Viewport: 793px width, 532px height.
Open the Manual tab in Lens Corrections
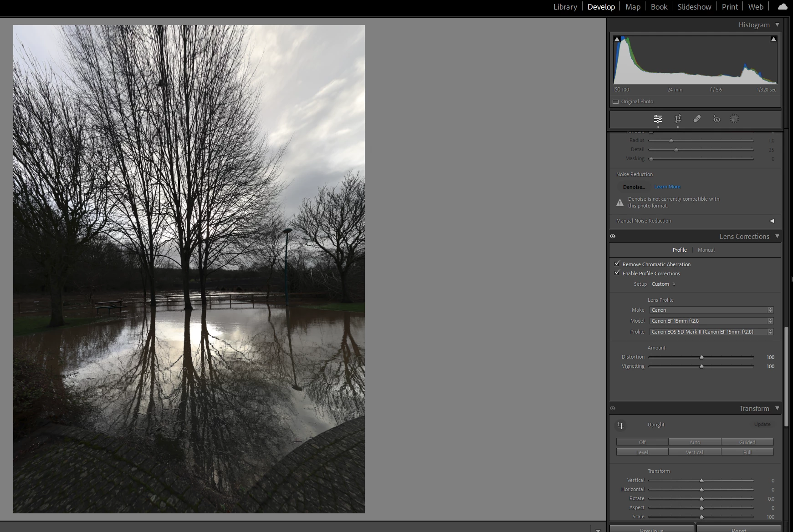click(x=706, y=250)
